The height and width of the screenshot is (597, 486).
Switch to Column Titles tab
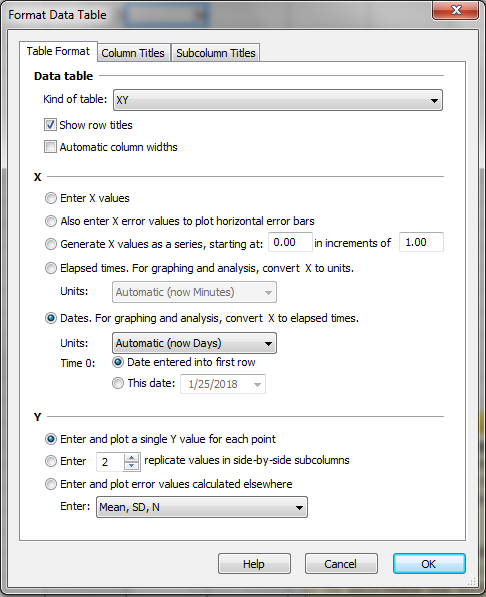[133, 53]
